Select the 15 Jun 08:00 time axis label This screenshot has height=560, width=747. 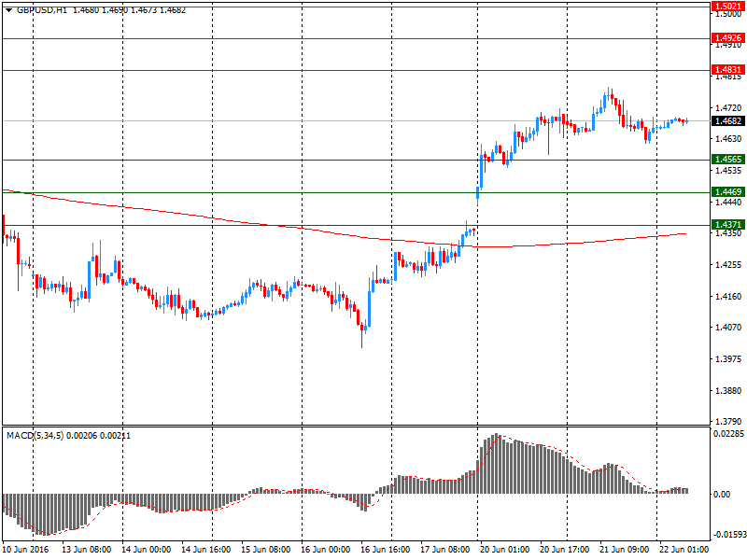(x=265, y=549)
